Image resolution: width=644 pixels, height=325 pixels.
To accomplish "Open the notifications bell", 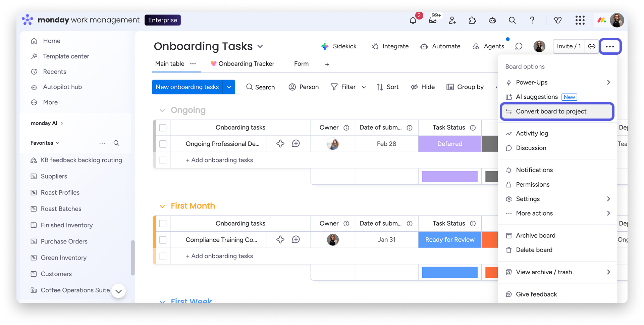I will 413,20.
